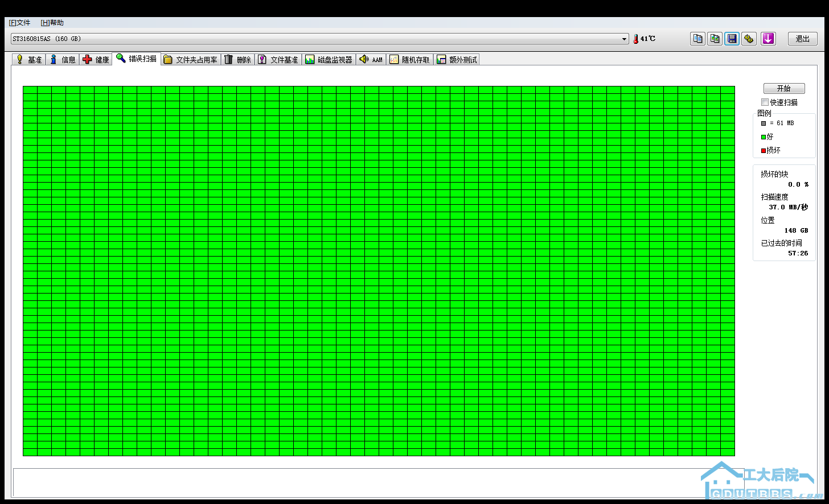Image resolution: width=829 pixels, height=504 pixels.
Task: Switch to the 健康 health tab
Action: point(96,60)
